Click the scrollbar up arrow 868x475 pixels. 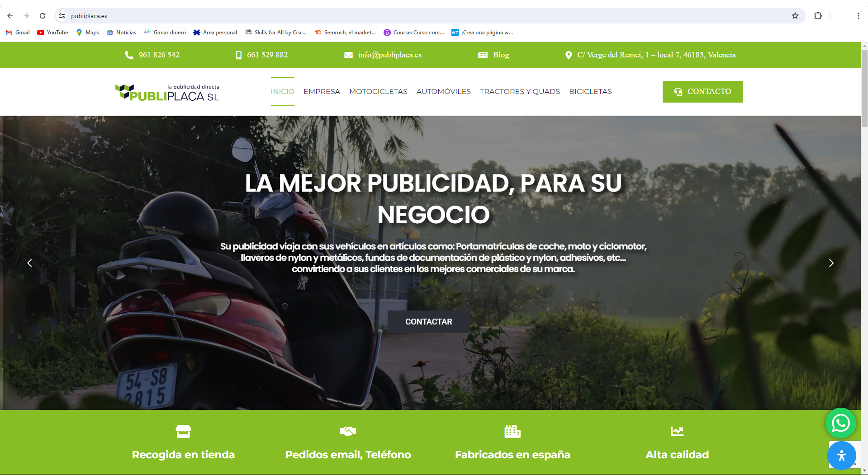pos(864,46)
